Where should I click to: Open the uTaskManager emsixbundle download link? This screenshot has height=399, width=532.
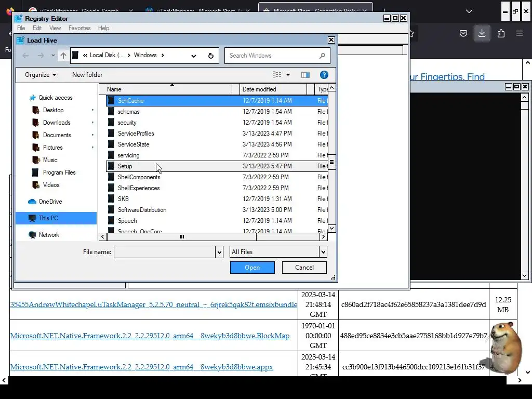tap(154, 304)
